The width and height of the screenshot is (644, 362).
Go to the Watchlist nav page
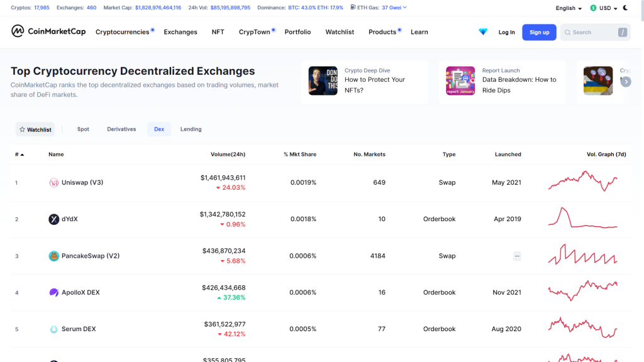[340, 32]
